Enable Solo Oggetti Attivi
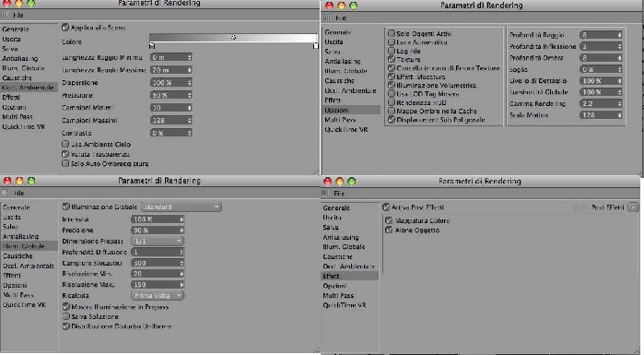Screen dimensions: 644x355 coord(392,34)
